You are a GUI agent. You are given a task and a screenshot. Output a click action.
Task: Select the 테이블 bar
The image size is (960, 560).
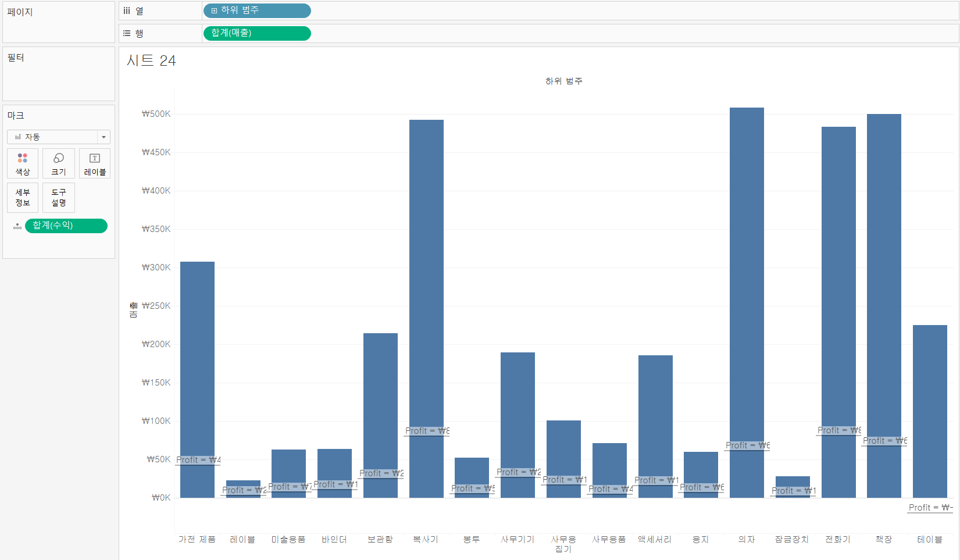point(930,411)
